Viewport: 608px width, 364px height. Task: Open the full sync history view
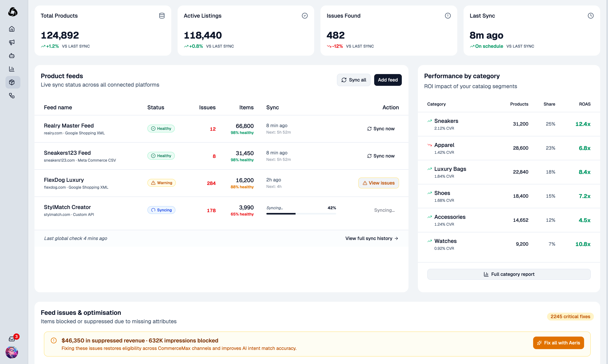coord(371,238)
